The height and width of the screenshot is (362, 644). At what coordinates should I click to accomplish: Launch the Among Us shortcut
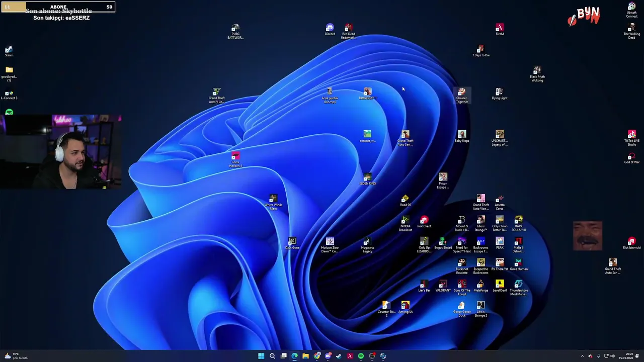pos(405,307)
